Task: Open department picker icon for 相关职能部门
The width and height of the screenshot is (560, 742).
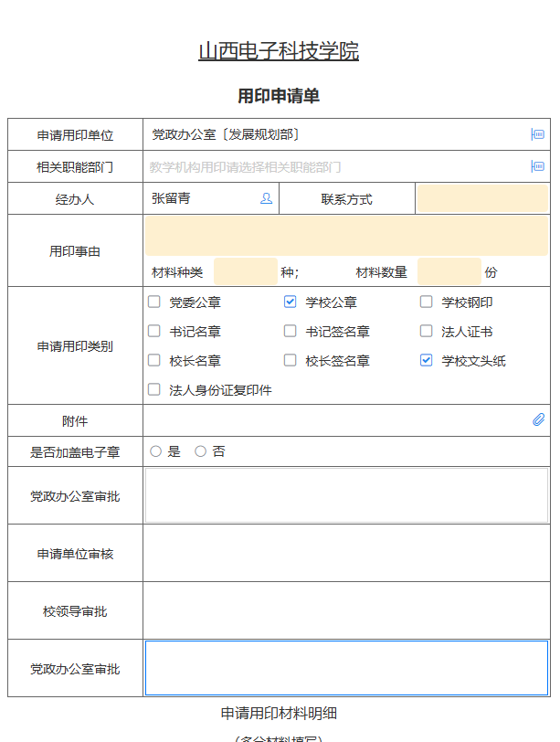Action: point(538,166)
